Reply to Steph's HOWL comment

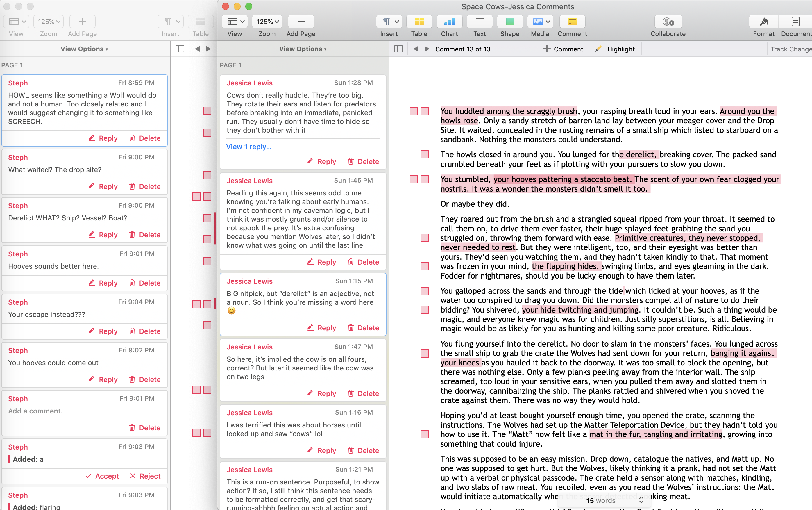(x=103, y=138)
